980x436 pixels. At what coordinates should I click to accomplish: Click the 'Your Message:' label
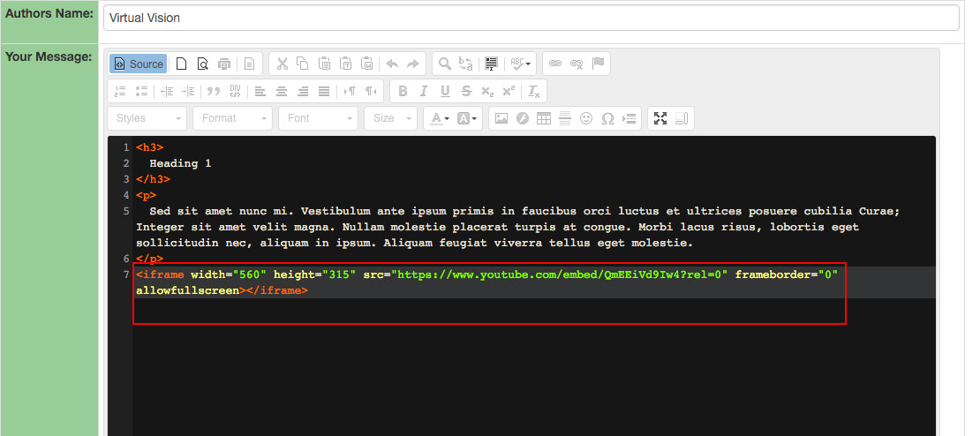pos(49,56)
